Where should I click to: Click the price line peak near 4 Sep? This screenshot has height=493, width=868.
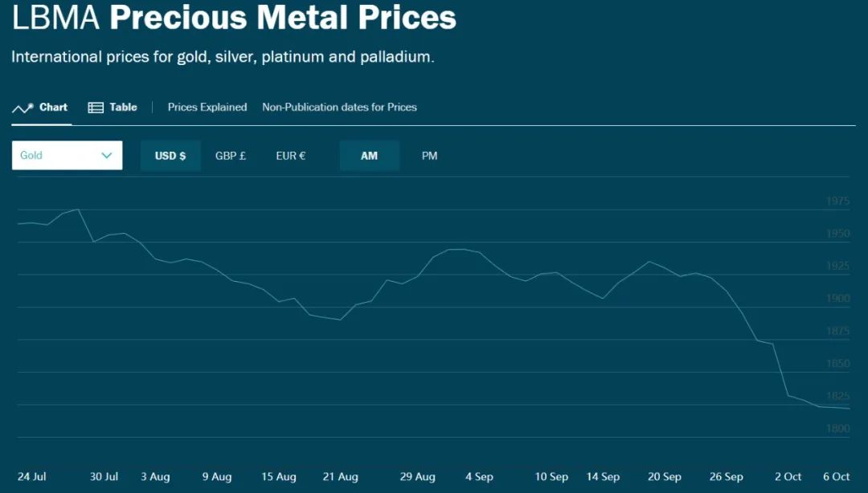(457, 250)
